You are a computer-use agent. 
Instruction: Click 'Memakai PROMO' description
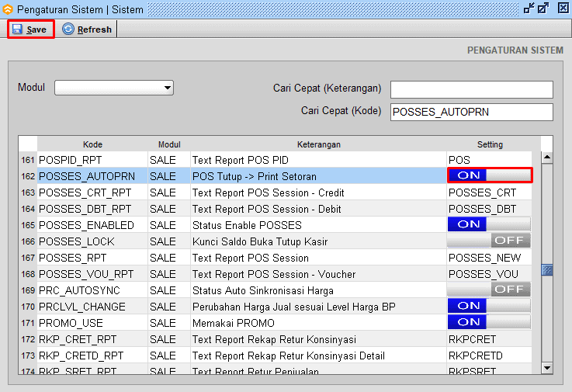point(234,323)
